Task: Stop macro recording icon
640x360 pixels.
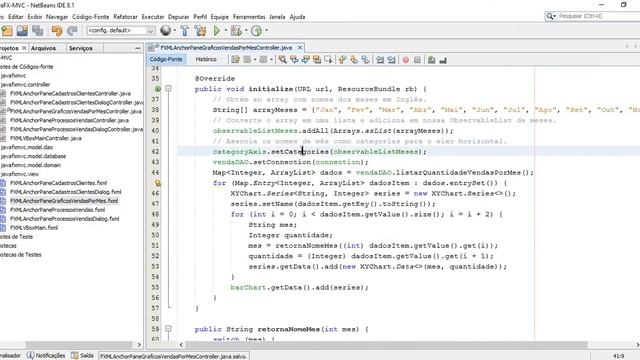Action: [417, 60]
